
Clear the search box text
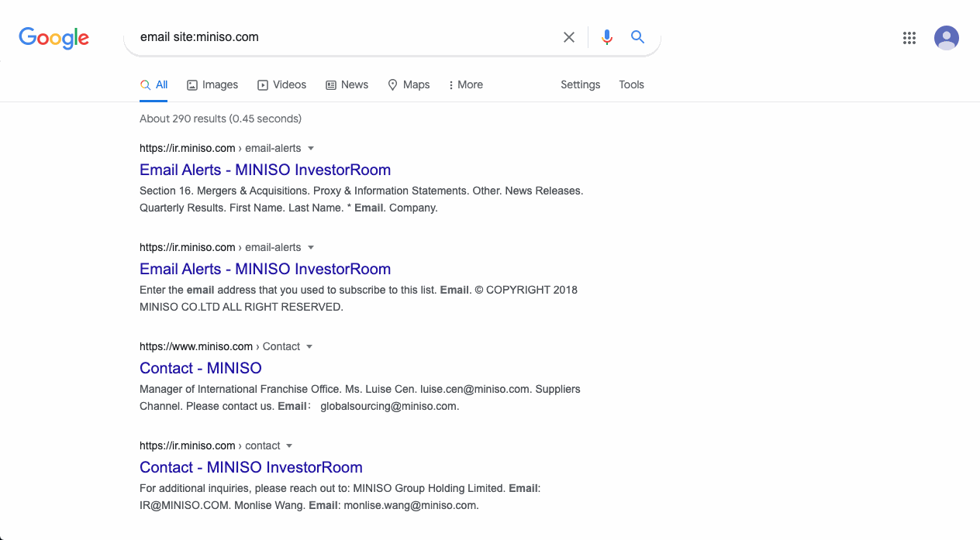(569, 37)
